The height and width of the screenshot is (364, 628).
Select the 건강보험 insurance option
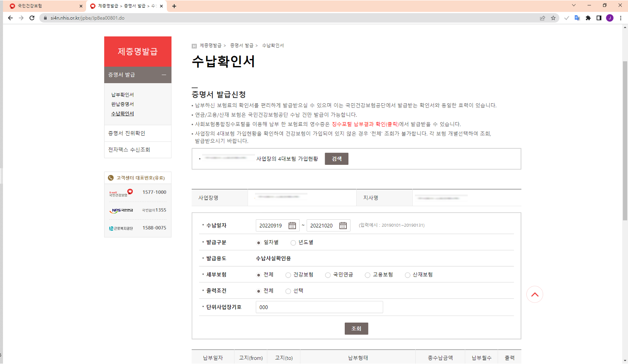pos(288,275)
